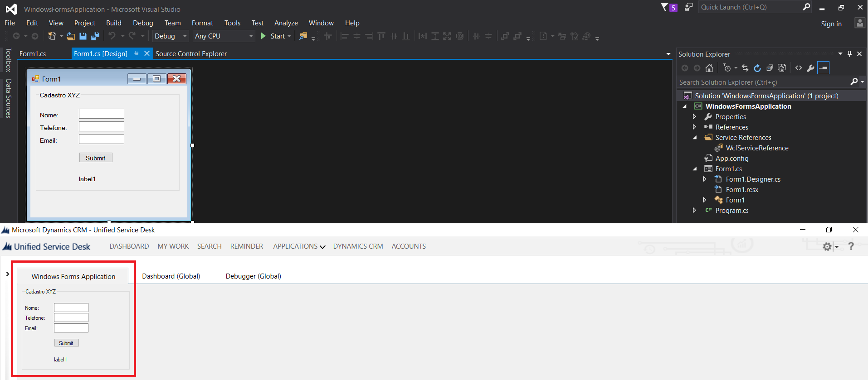The image size is (868, 380).
Task: Toggle the Preview Selected Items button
Action: point(823,68)
